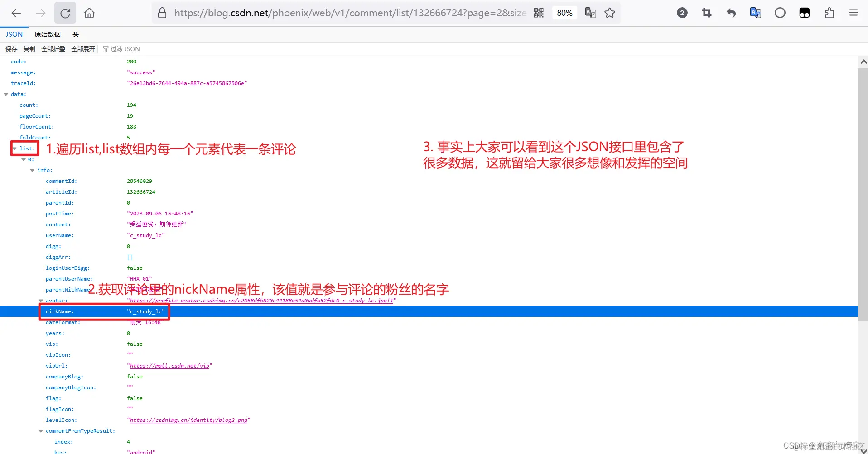Open the QR code generator icon
Image resolution: width=868 pixels, height=454 pixels.
(x=539, y=13)
